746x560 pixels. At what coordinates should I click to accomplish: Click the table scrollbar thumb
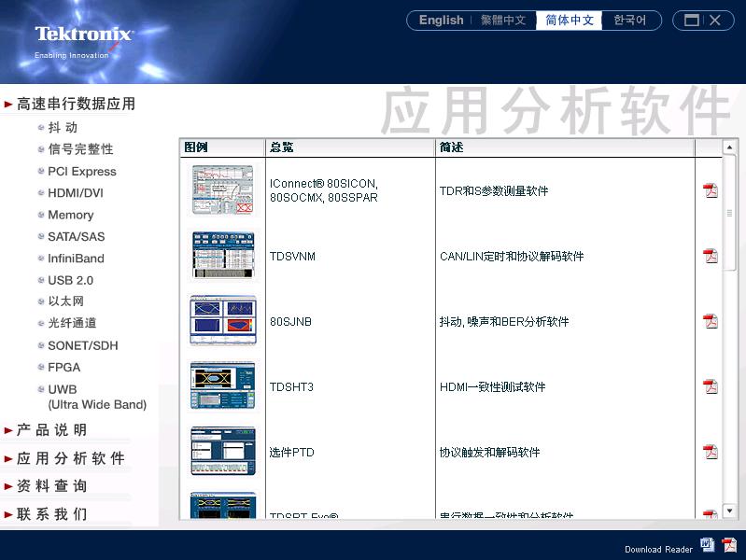[729, 213]
